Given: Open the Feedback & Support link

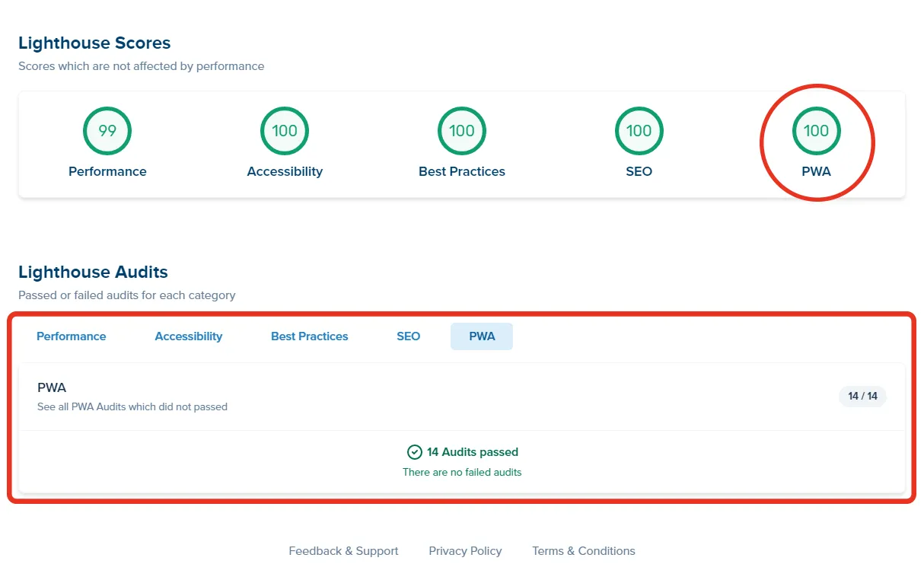Looking at the screenshot, I should pyautogui.click(x=344, y=551).
